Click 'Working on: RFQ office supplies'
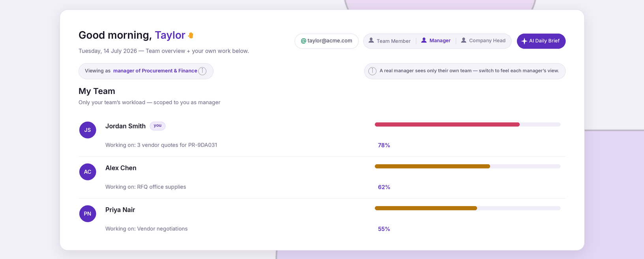Screen dimensions: 644x259 point(146,187)
